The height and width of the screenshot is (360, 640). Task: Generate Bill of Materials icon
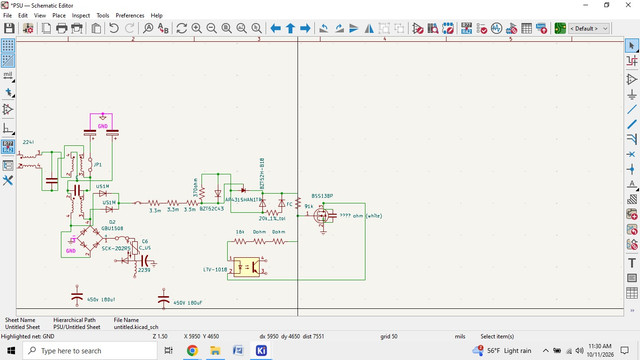coord(542,28)
